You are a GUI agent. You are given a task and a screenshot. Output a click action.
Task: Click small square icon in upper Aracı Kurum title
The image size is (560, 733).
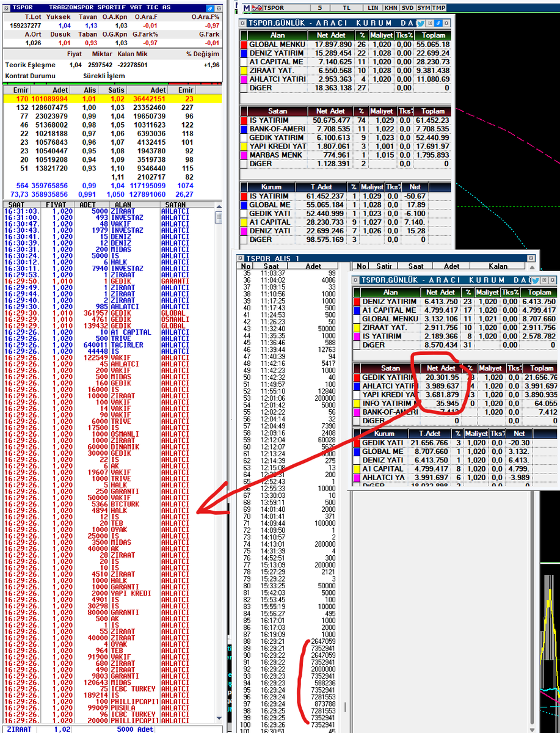(x=430, y=23)
